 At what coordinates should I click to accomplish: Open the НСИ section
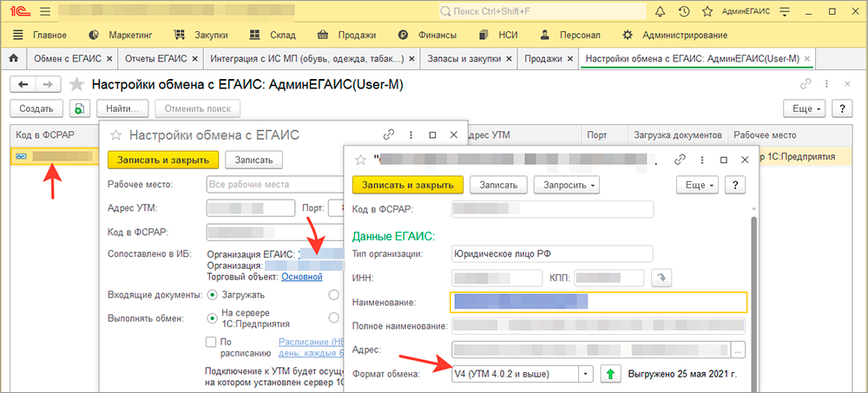pos(498,35)
